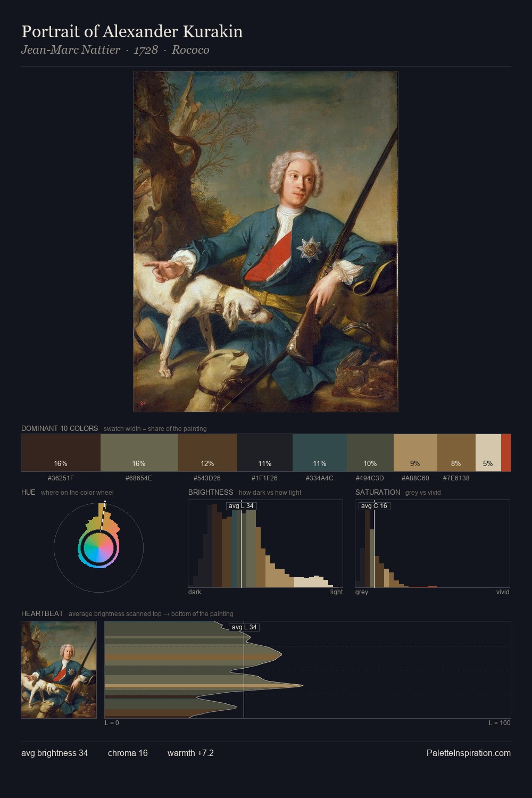Choose the 8% ochre #7E6138 swatch
The width and height of the screenshot is (532, 798).
(x=456, y=453)
